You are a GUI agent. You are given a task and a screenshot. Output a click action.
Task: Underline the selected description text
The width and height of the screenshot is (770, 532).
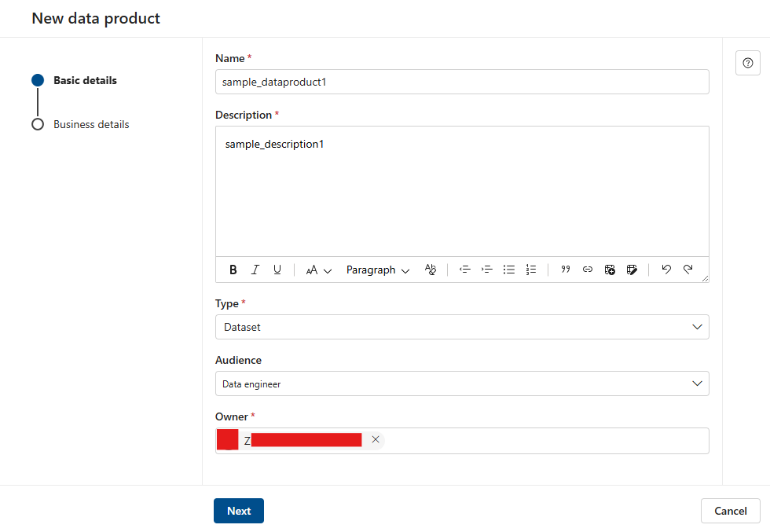[x=277, y=270]
